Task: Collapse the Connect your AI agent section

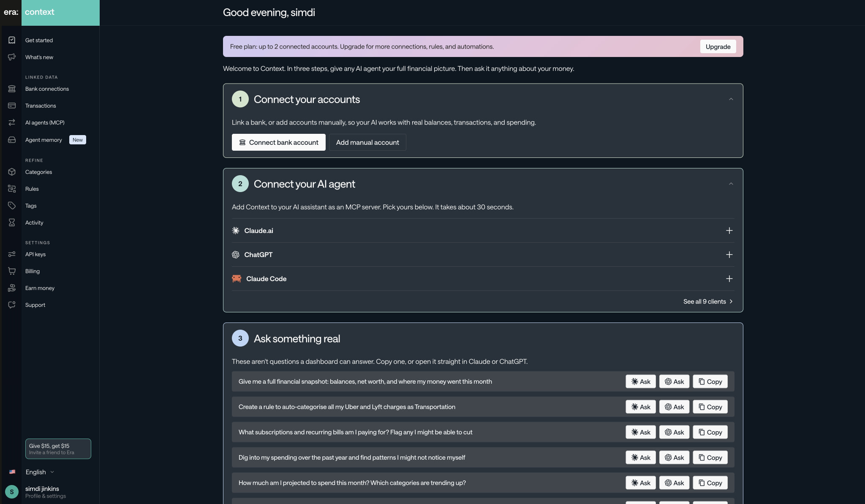Action: pyautogui.click(x=731, y=184)
